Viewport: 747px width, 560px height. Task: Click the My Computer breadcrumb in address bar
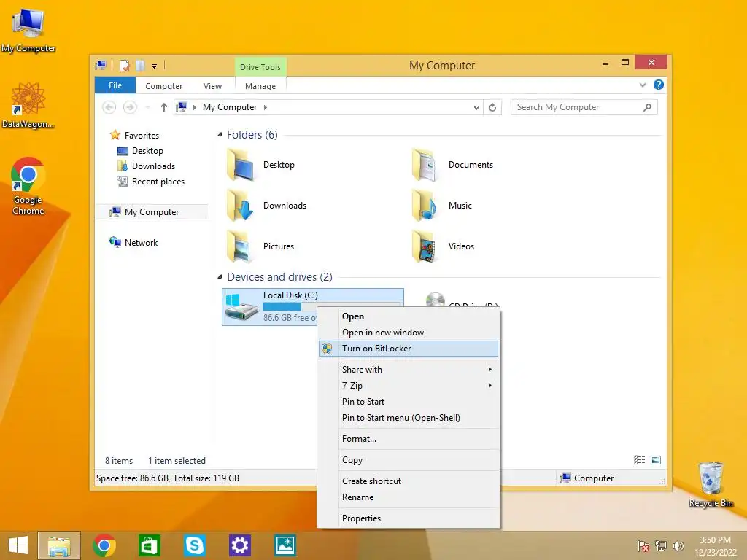[x=230, y=107]
